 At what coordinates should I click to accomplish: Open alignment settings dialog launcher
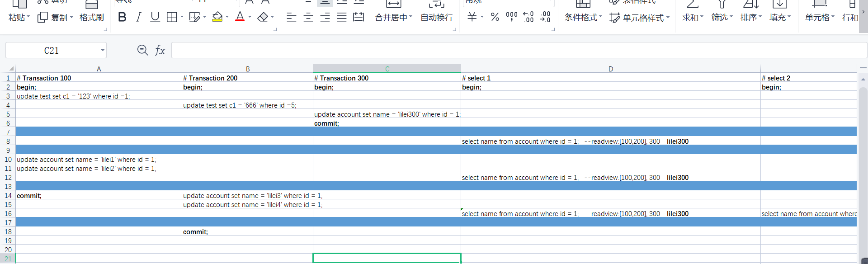(454, 29)
